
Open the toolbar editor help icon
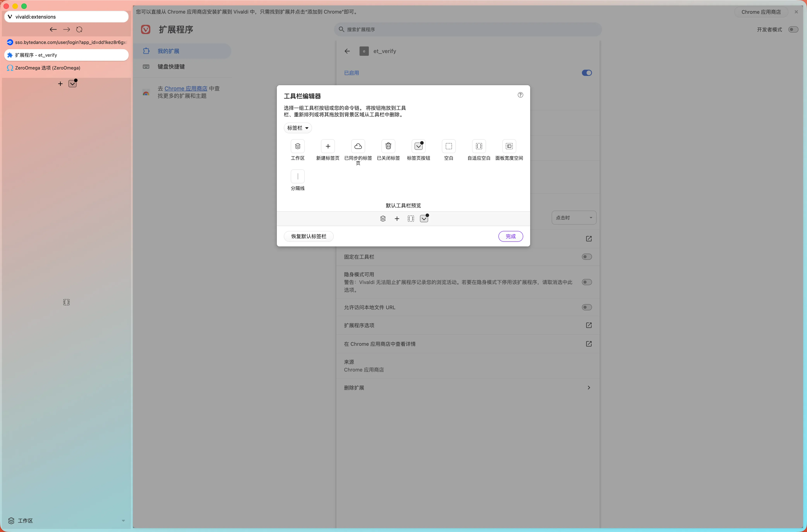tap(520, 95)
